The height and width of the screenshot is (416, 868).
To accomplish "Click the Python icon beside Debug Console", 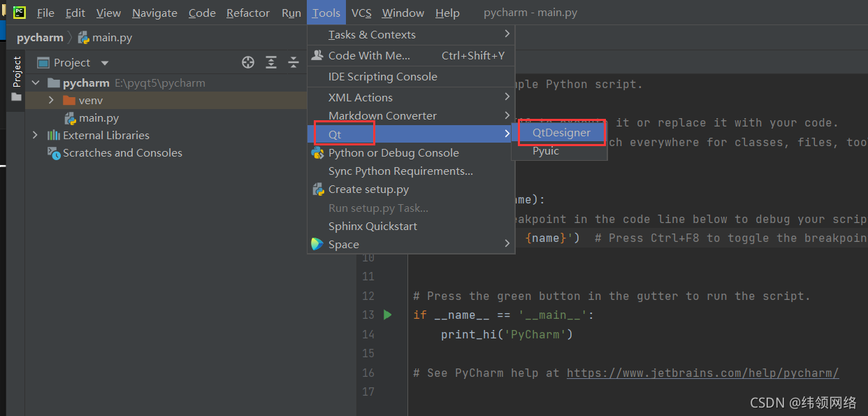I will click(x=317, y=152).
